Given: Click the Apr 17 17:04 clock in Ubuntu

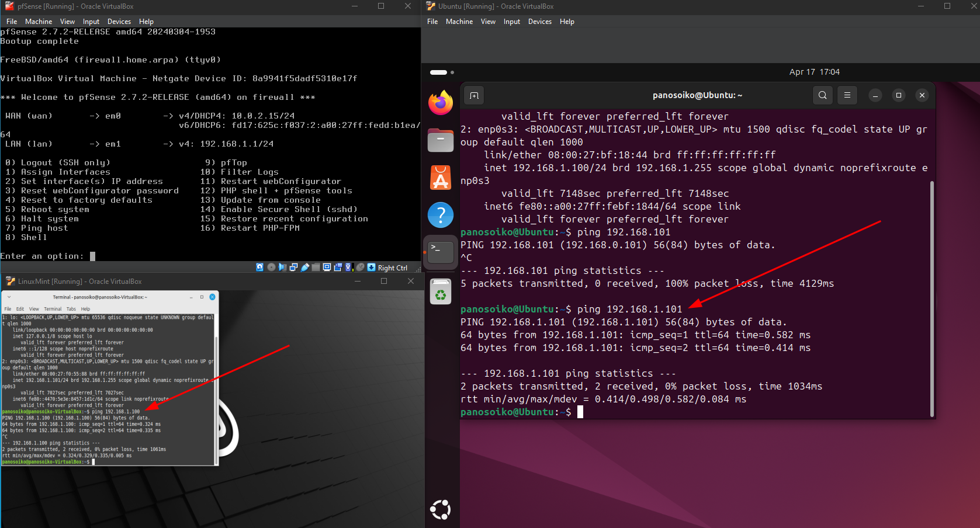Looking at the screenshot, I should (x=814, y=72).
